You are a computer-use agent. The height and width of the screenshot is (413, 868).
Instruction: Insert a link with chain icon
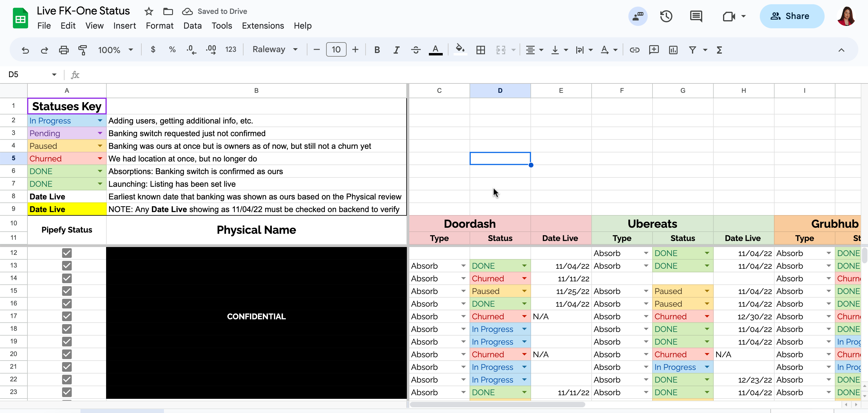pyautogui.click(x=634, y=50)
